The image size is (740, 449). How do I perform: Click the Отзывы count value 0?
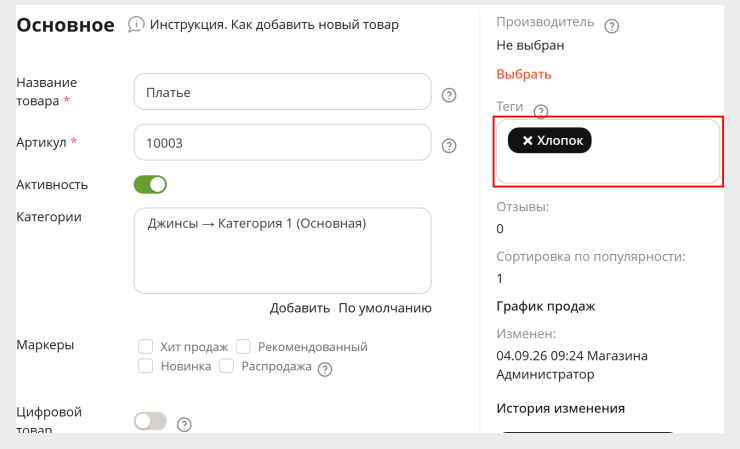tap(500, 229)
